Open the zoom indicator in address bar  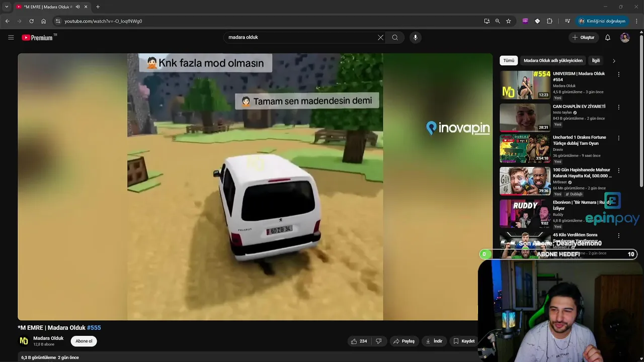(x=498, y=21)
